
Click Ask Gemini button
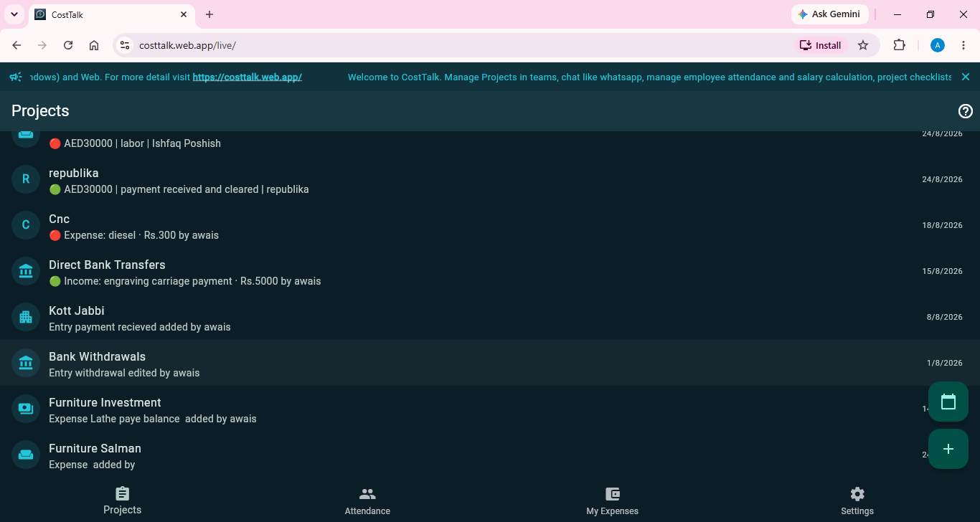[x=830, y=14]
